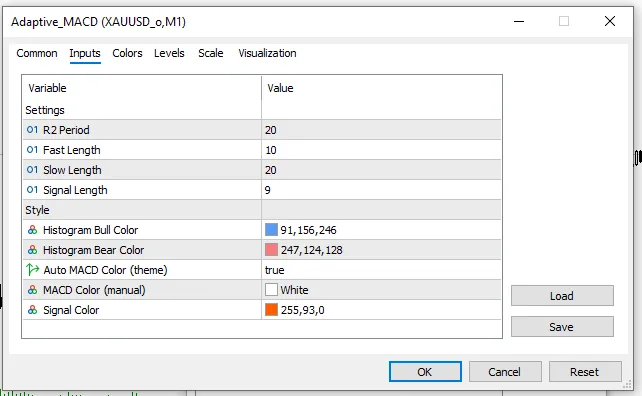
Task: Click the color icon beside MACD Color (manual)
Action: (32, 290)
